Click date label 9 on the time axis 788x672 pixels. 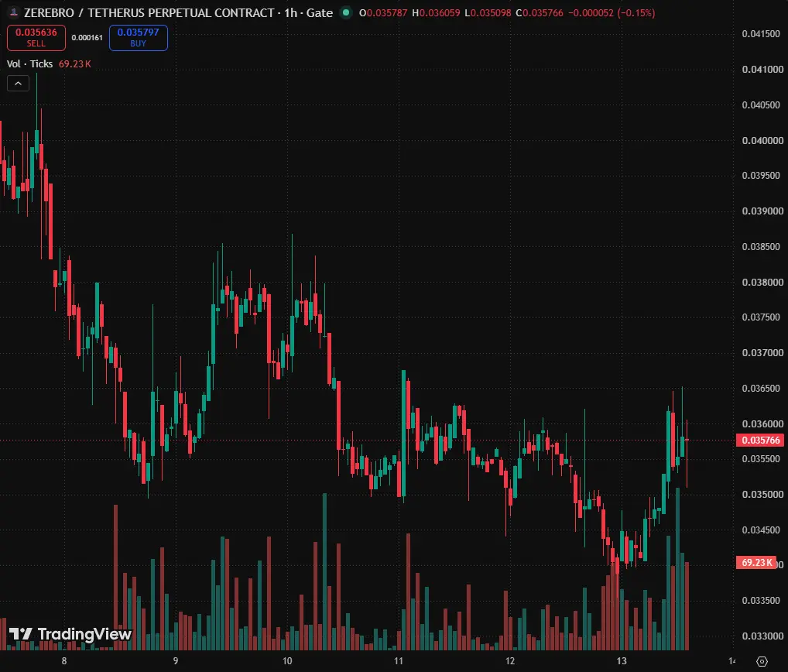(x=176, y=661)
